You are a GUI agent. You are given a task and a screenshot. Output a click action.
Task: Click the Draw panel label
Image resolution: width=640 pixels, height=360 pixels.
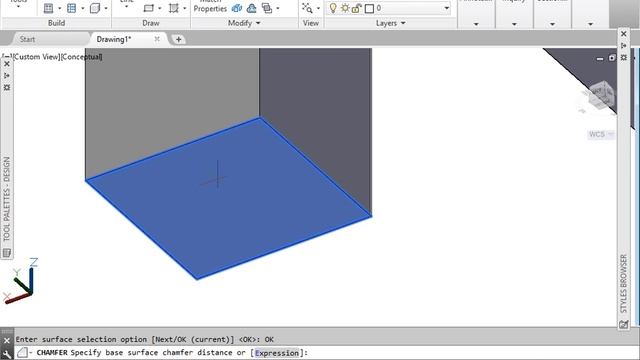click(151, 23)
